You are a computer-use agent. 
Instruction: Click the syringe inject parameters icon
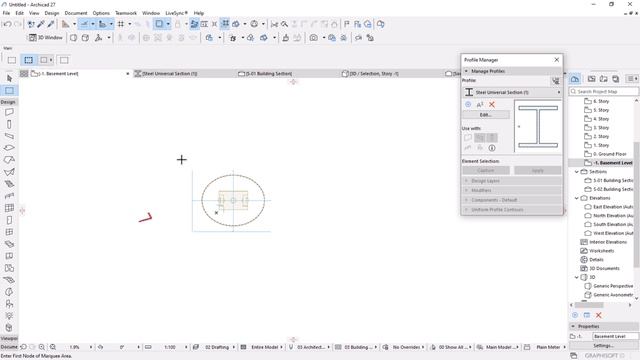coord(51,24)
